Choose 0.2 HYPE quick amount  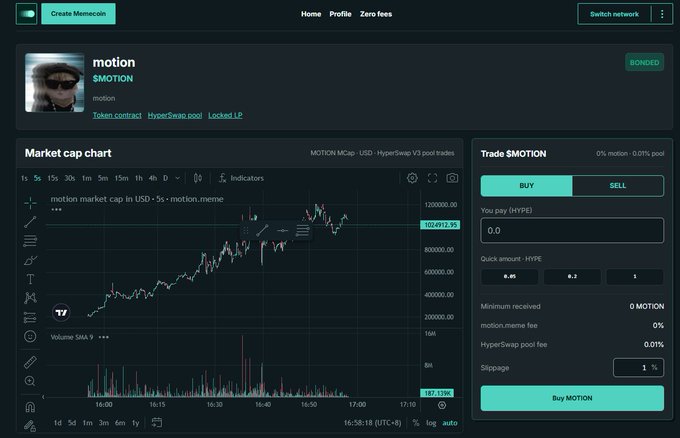coord(572,276)
